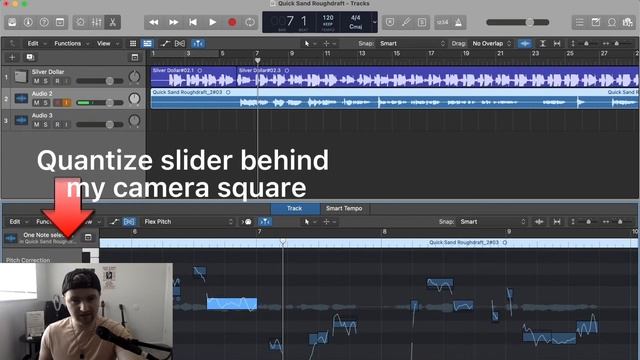Open the Loop Browser
Image resolution: width=640 pixels, height=360 pixels.
point(612,22)
